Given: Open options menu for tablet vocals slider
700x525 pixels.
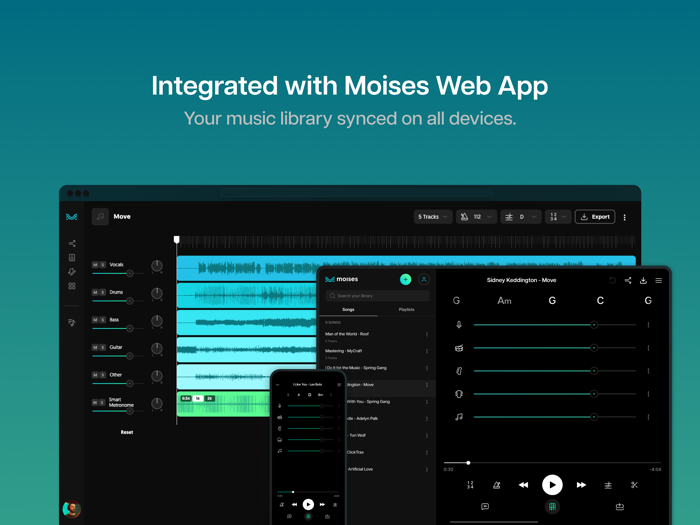Looking at the screenshot, I should pyautogui.click(x=648, y=325).
